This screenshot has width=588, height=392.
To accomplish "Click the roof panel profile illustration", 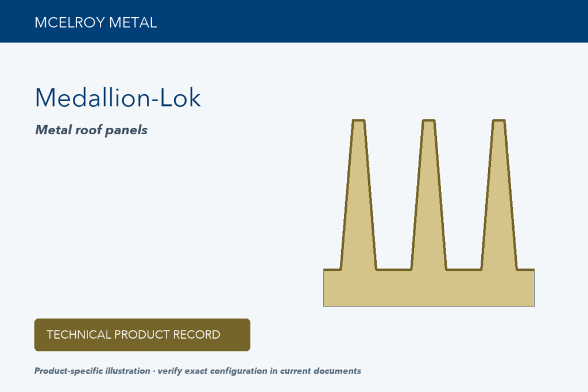I will point(428,212).
